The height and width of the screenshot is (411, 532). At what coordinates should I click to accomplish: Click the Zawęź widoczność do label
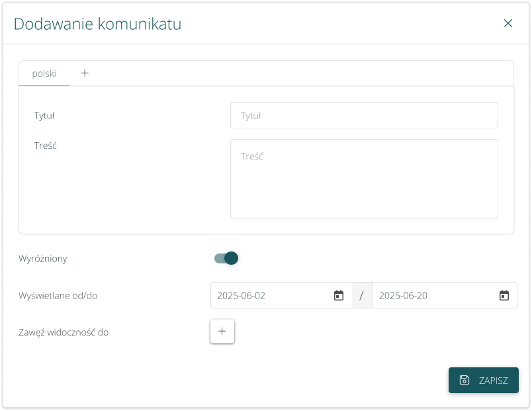click(x=64, y=332)
